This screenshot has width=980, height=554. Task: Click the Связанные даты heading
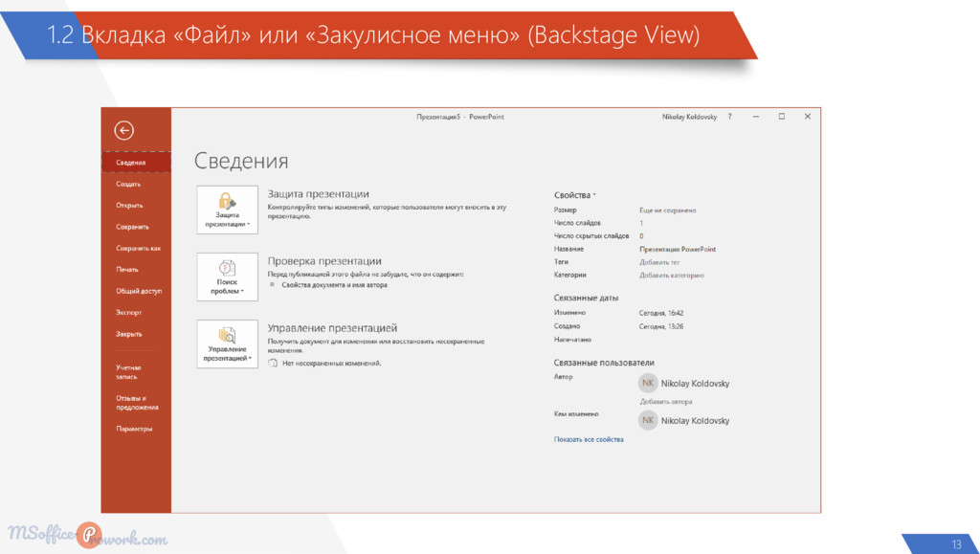click(x=586, y=298)
